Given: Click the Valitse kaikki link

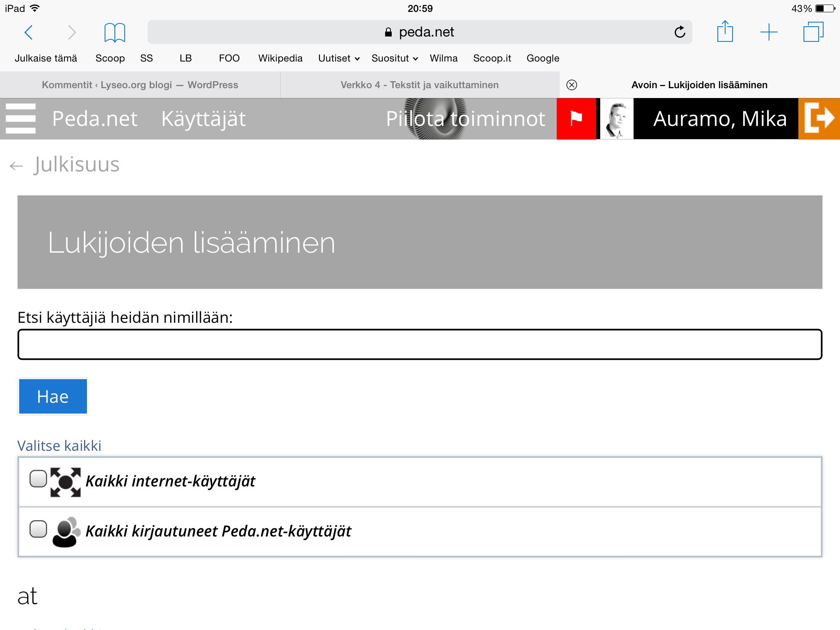Looking at the screenshot, I should click(x=59, y=446).
